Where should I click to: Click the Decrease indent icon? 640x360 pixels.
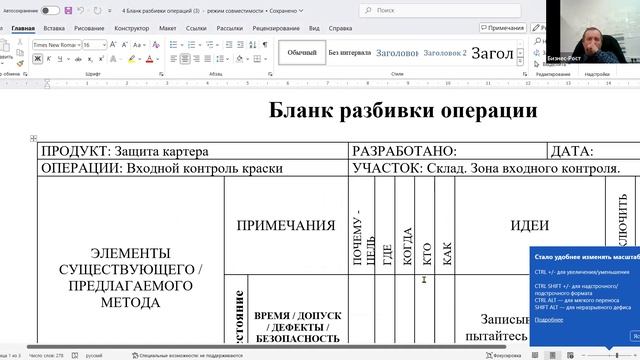click(x=229, y=44)
